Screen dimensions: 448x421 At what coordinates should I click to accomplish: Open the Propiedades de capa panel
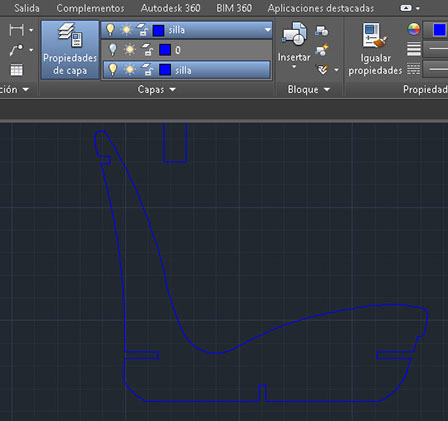click(x=70, y=50)
